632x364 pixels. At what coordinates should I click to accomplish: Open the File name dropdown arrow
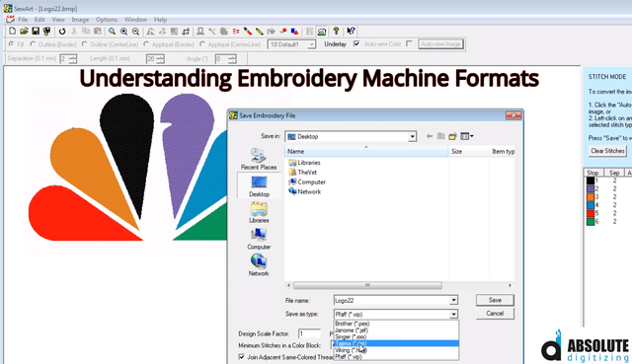(x=453, y=301)
